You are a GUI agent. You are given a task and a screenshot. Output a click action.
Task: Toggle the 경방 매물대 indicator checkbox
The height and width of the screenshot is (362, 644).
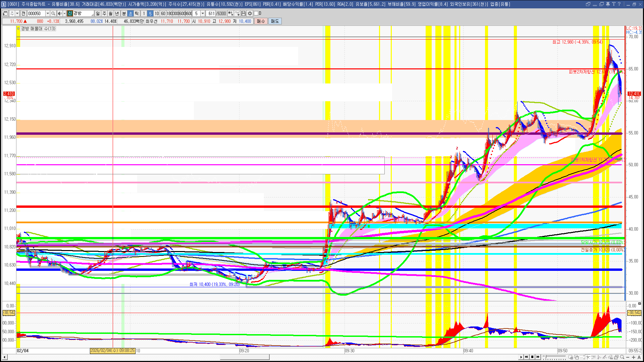[18, 29]
